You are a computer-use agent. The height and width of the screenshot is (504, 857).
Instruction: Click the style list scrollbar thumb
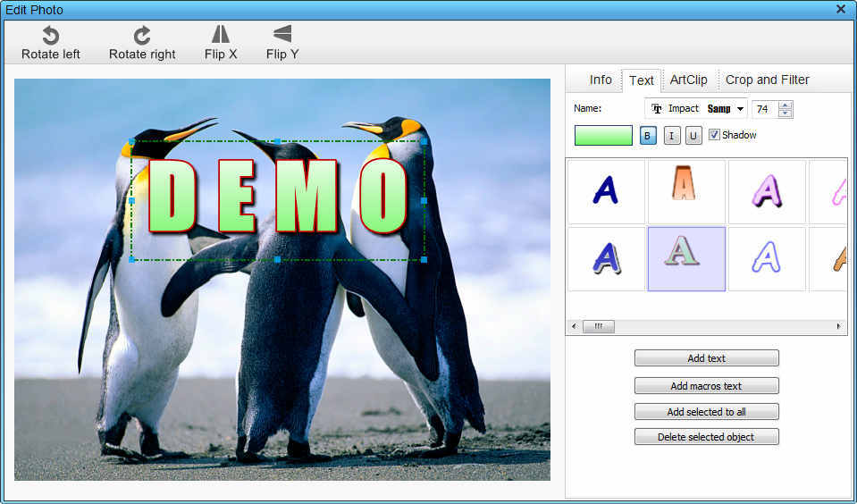599,326
